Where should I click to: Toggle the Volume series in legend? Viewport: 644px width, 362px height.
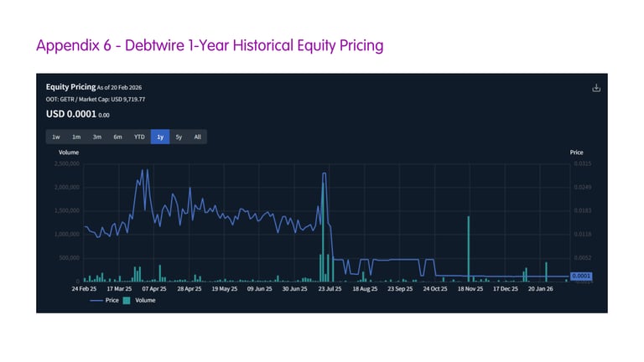click(x=145, y=300)
